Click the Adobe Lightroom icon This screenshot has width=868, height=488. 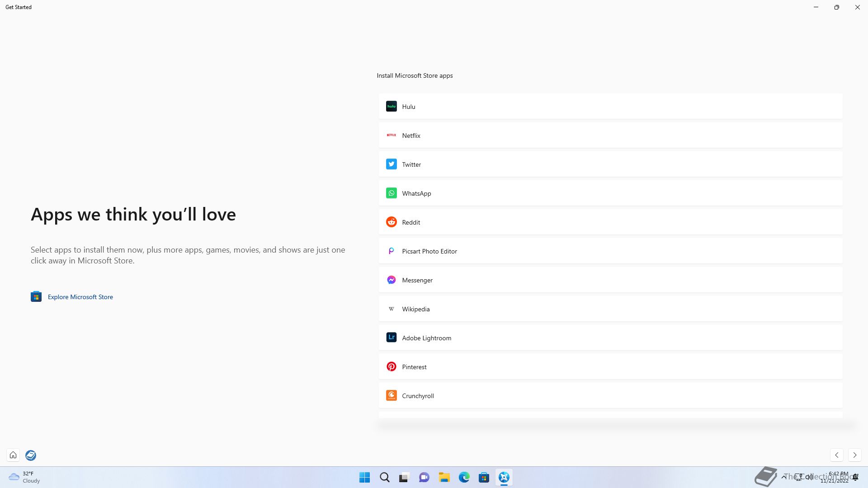pyautogui.click(x=391, y=338)
